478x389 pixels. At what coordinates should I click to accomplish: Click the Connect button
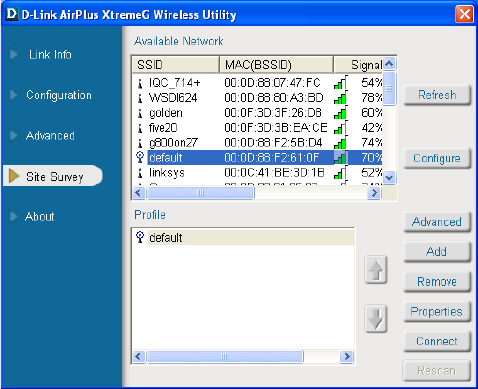437,341
